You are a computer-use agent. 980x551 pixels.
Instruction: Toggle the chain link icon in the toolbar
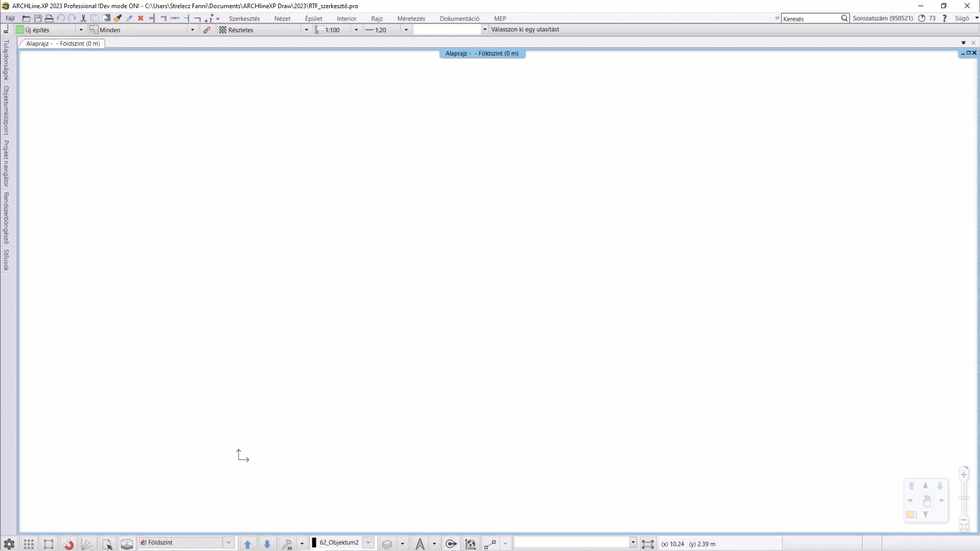(207, 30)
